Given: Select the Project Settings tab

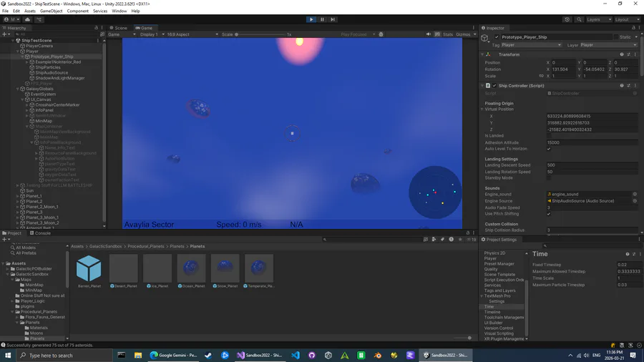Looking at the screenshot, I should [499, 240].
